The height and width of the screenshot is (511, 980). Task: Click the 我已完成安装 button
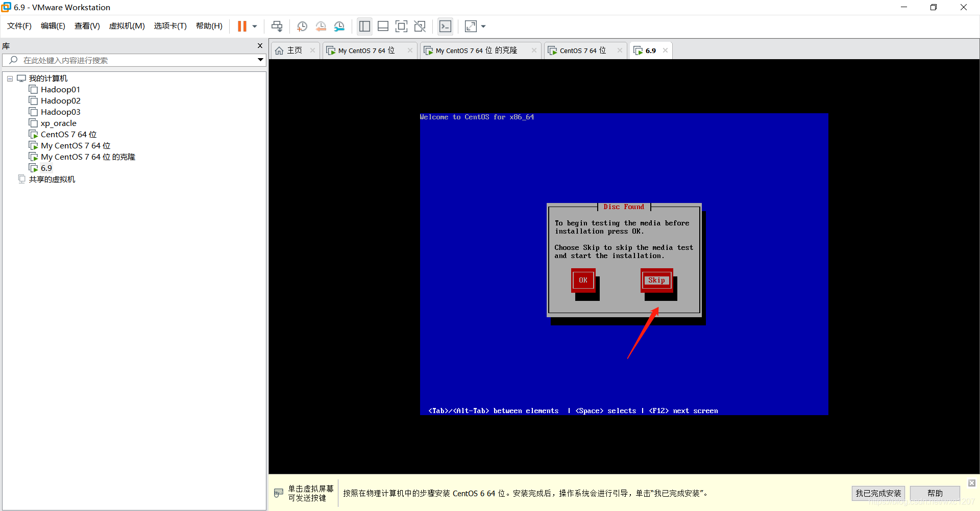pos(878,493)
